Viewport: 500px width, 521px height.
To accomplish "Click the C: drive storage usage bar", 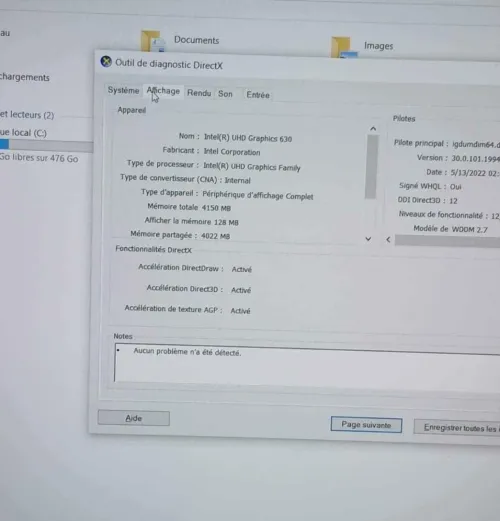I will click(x=46, y=146).
